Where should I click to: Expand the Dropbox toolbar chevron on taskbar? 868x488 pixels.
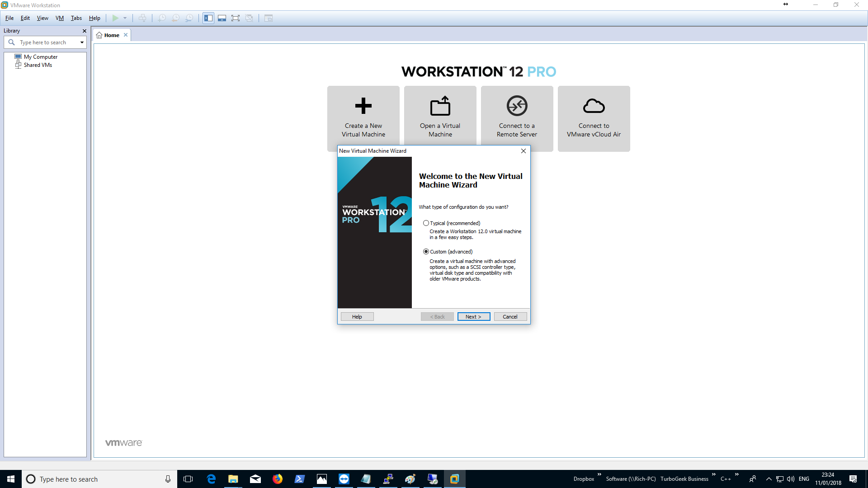[x=599, y=474]
